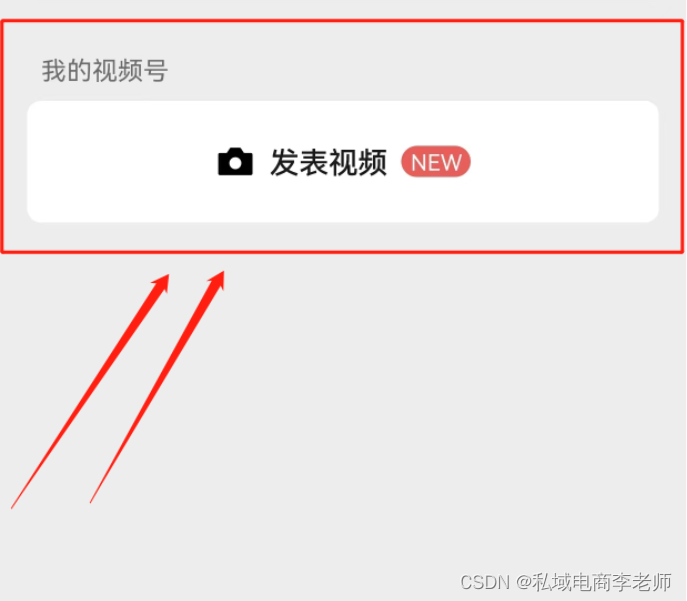Click empty white space inside the card's right side
This screenshot has width=687, height=601.
tap(565, 162)
